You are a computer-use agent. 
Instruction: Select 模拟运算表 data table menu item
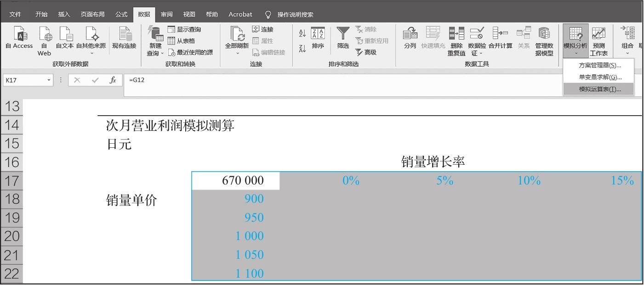[x=599, y=89]
